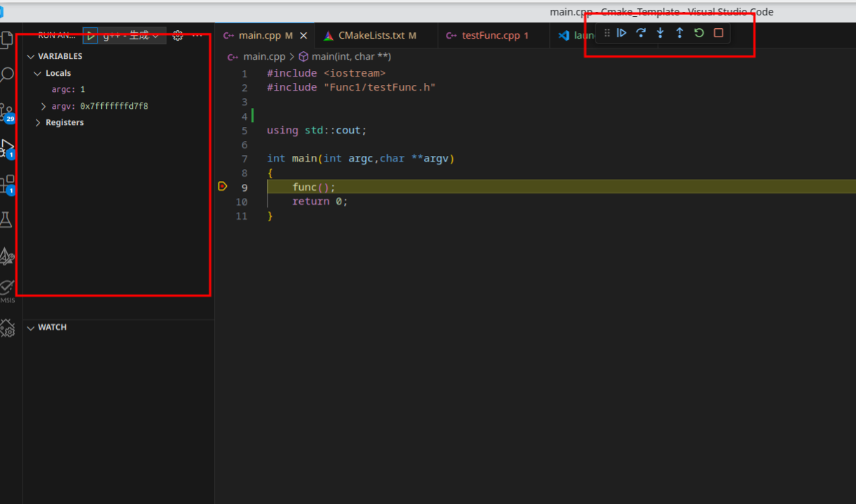856x504 pixels.
Task: Grab the debug toolbar drag handle
Action: (607, 33)
